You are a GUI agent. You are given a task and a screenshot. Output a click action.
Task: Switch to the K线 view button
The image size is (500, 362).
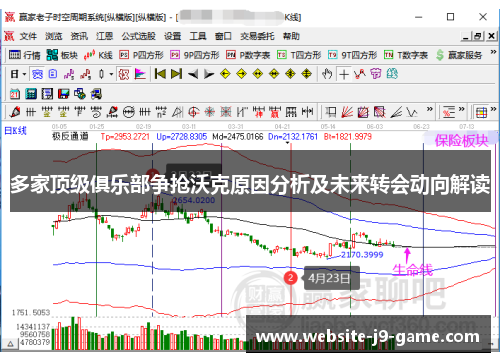98,55
